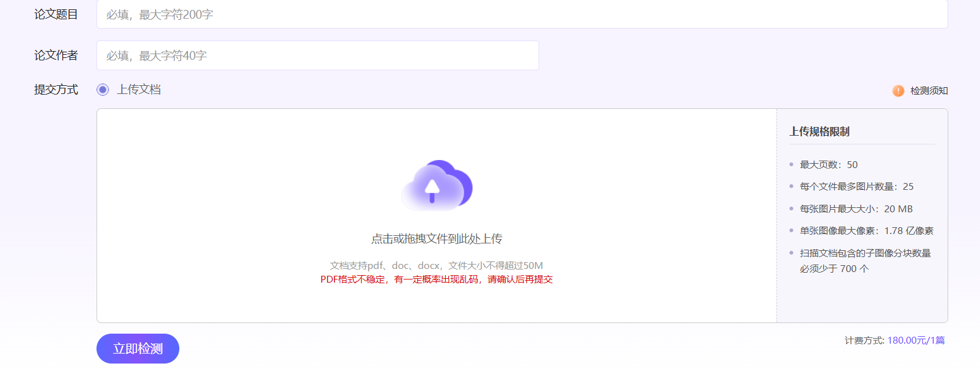Viewport: 980px width, 371px height.
Task: Click the cloud upload icon
Action: 437,185
